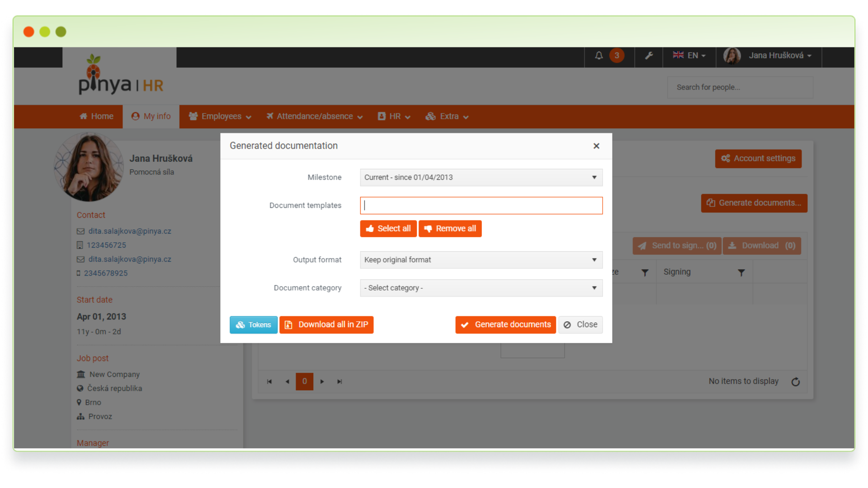Viewport: 868px width, 488px height.
Task: Click the red macOS window close dot
Action: click(x=28, y=32)
